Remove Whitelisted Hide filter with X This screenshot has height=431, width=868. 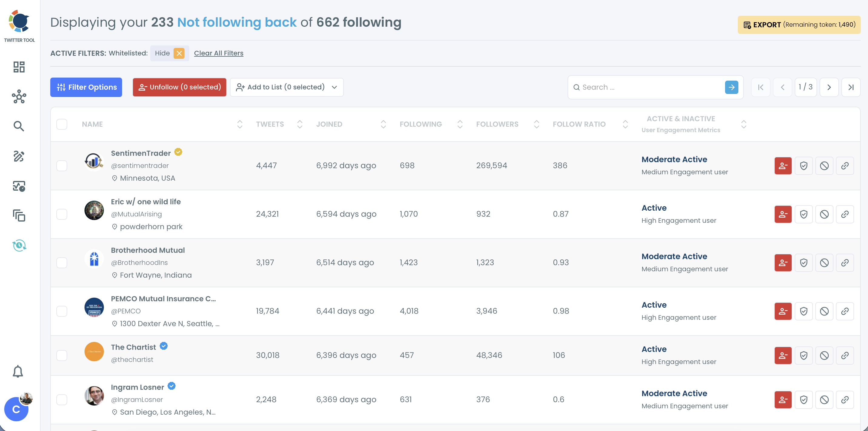point(179,53)
